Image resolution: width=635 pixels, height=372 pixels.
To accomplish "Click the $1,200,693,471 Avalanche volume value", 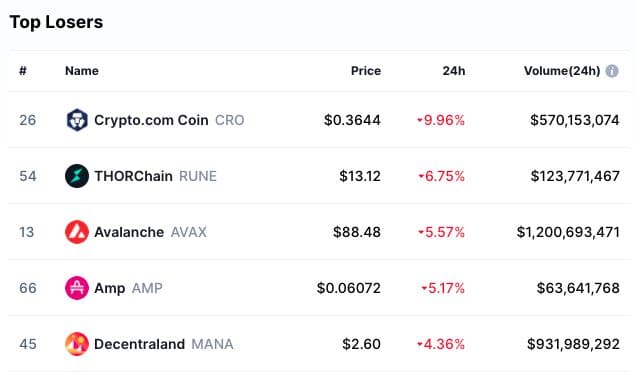I will 568,232.
